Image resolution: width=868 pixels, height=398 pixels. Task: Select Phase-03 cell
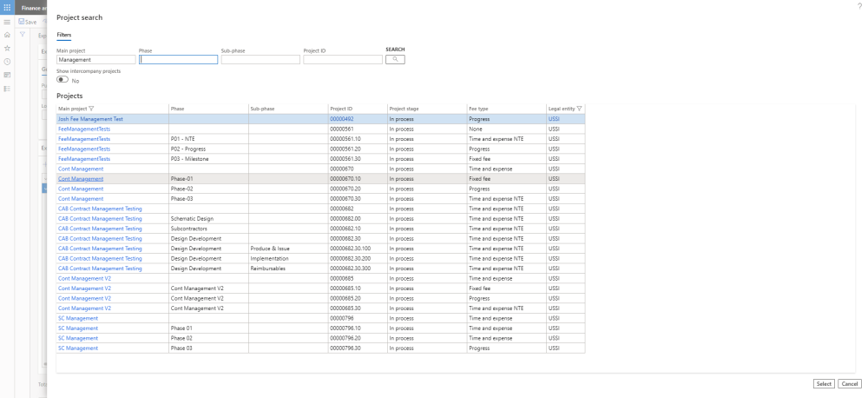coord(208,199)
